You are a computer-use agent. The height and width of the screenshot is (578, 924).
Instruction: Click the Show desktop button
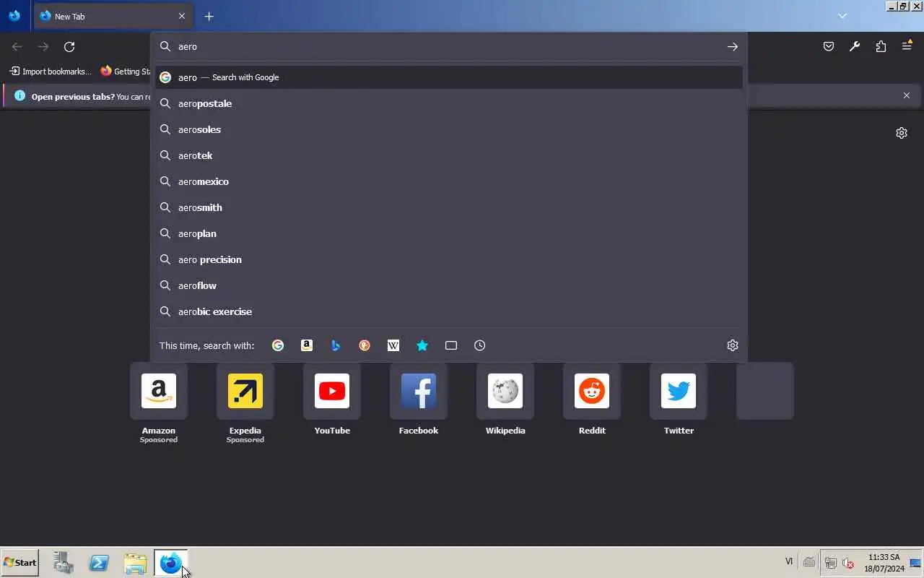(x=915, y=563)
